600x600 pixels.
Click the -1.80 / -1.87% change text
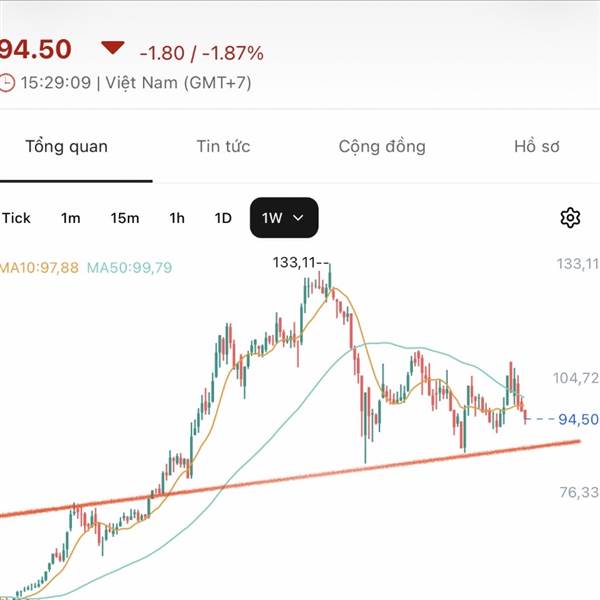click(x=201, y=52)
